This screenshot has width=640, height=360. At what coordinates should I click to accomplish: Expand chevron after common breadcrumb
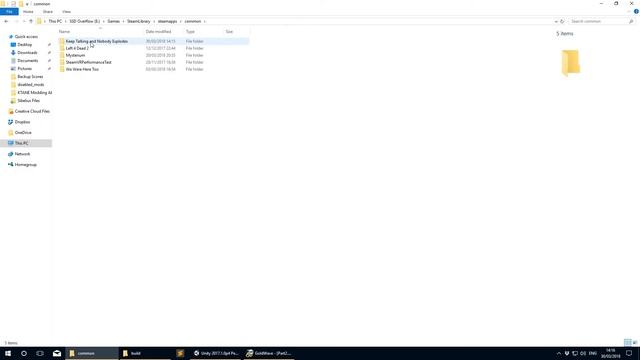[204, 21]
